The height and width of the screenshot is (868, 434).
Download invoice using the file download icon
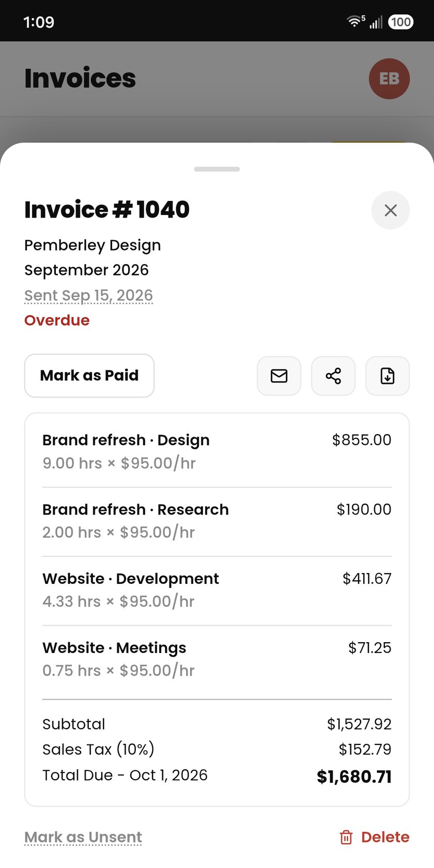pos(388,376)
